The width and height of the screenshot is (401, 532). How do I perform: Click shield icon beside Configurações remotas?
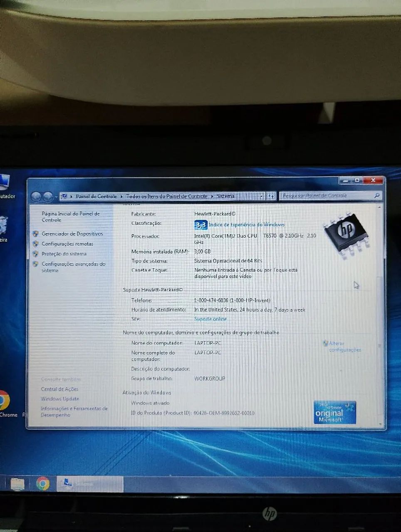click(36, 244)
